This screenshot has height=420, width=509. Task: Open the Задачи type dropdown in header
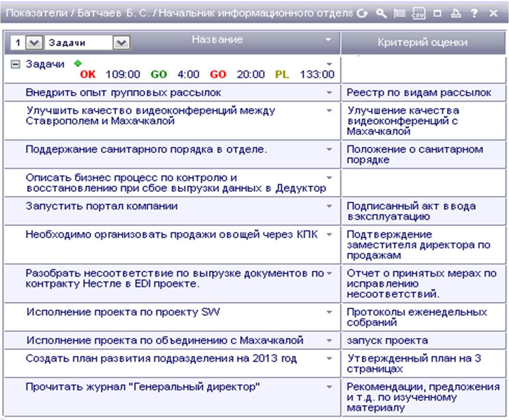coord(121,43)
